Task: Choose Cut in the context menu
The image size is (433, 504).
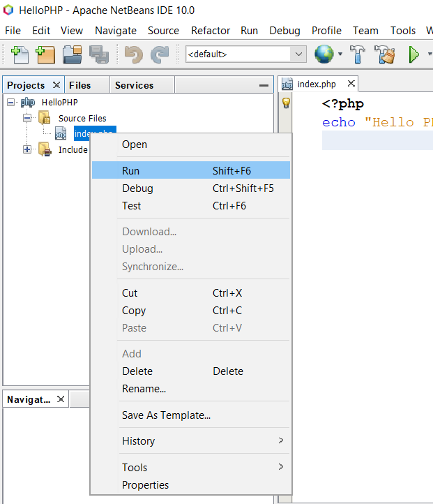Action: click(191, 292)
